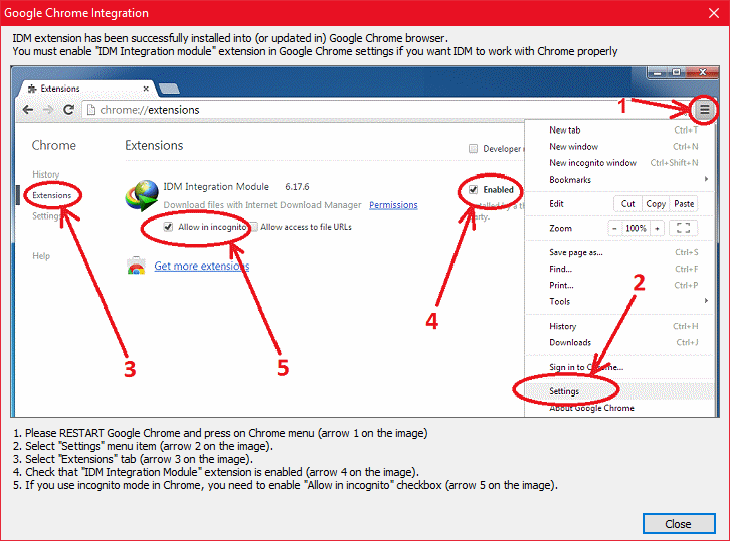
Task: Choose Save page as from the menu
Action: tap(619, 252)
